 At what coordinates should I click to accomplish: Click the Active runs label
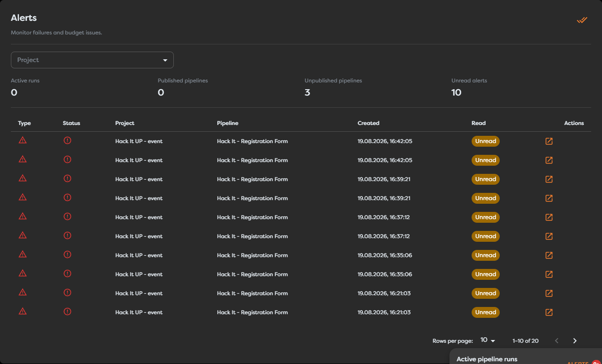click(25, 81)
